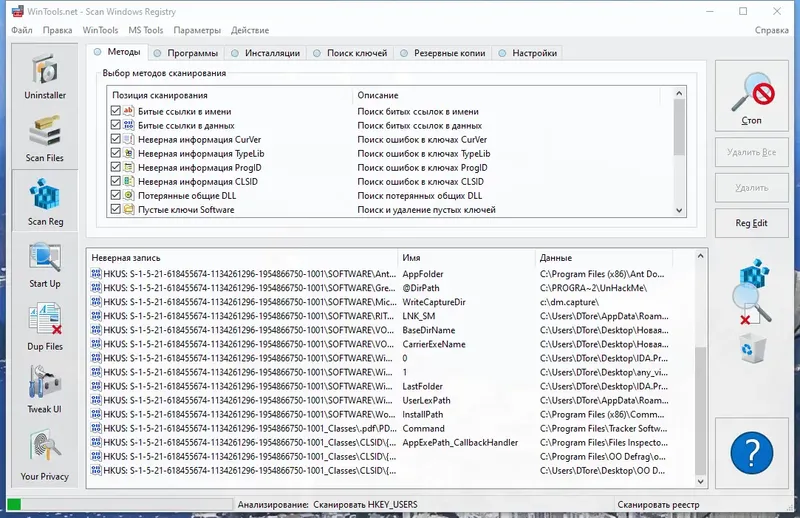Click the blue question mark help icon
The image size is (800, 518).
click(x=752, y=453)
